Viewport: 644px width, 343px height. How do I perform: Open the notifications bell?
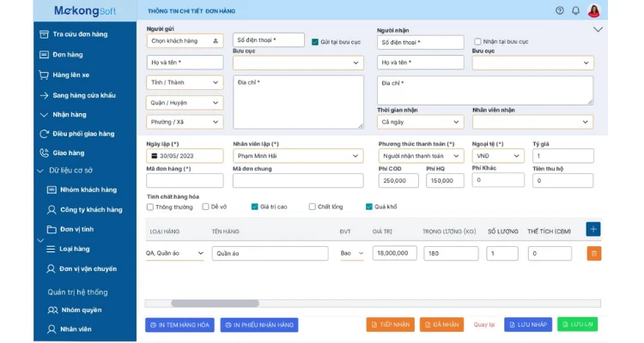[576, 10]
